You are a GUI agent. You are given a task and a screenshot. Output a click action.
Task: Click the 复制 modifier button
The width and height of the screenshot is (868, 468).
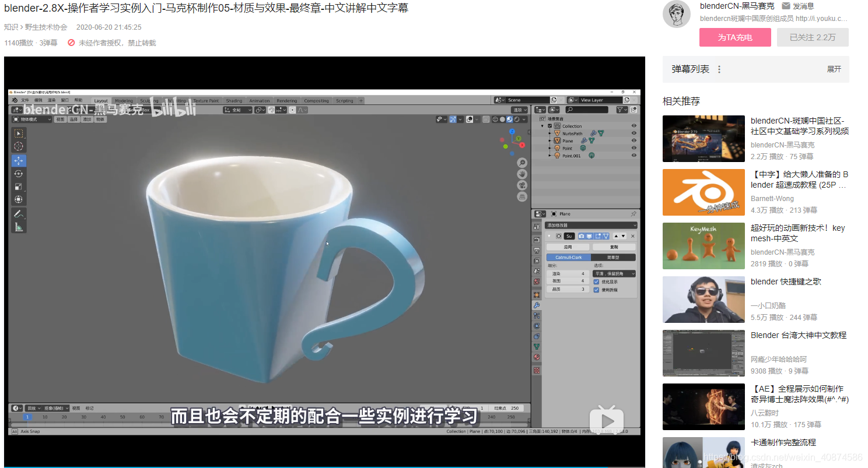[x=614, y=247]
